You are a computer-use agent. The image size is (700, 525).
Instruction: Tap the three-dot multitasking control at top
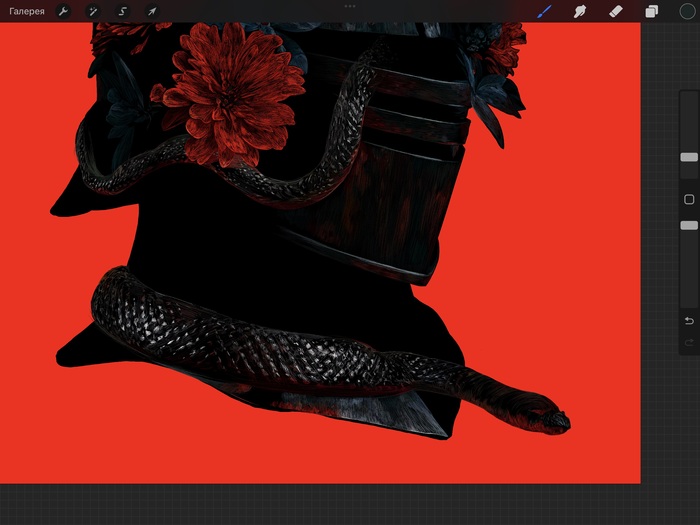point(350,6)
